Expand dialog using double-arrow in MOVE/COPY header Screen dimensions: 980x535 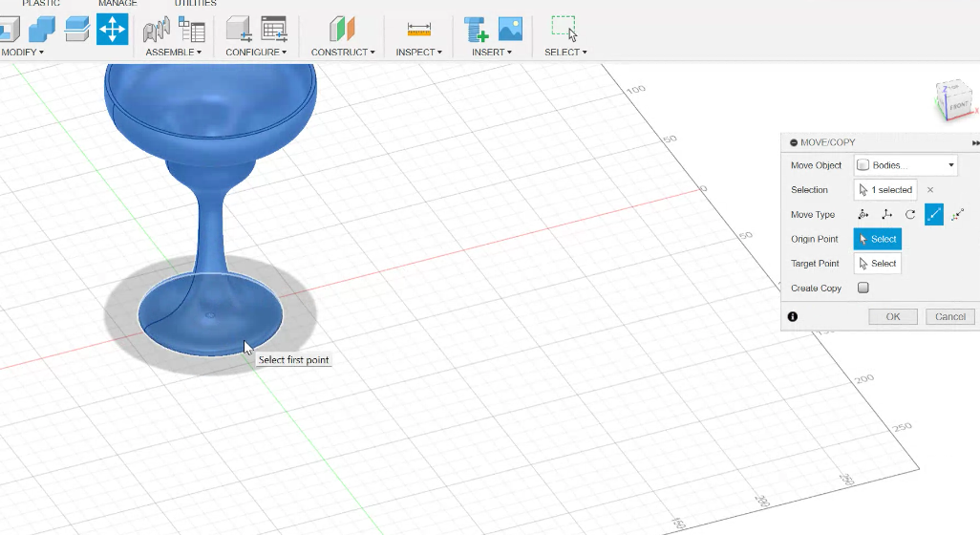pos(975,142)
